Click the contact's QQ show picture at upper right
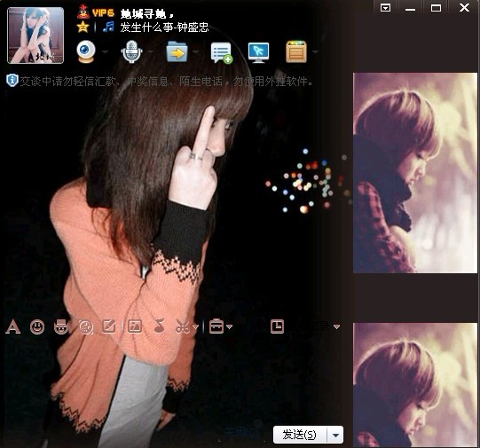This screenshot has height=448, width=480. coord(415,173)
